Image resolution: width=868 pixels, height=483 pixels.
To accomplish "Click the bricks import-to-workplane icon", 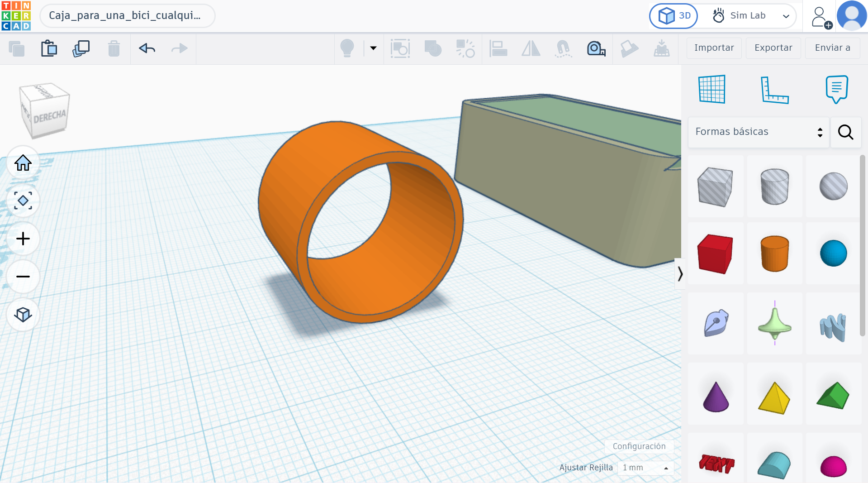I will coord(662,48).
